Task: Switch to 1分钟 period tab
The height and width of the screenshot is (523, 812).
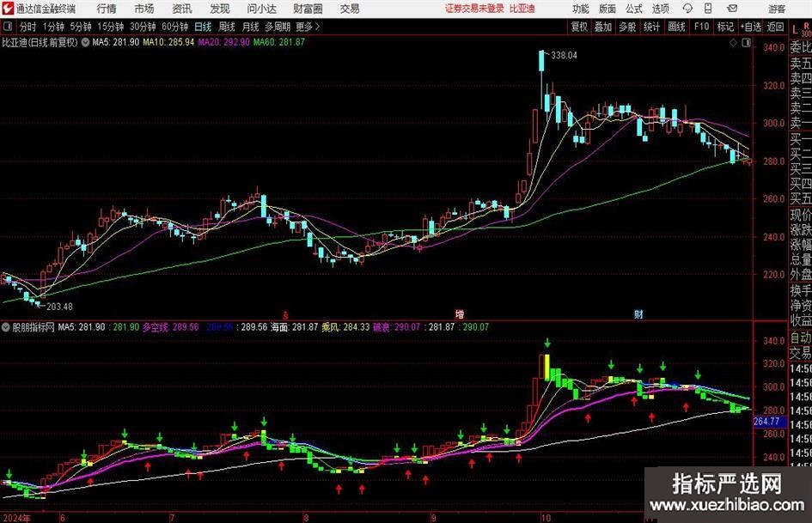Action: click(53, 27)
